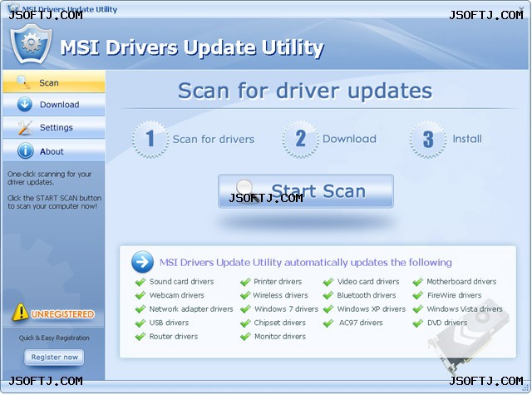This screenshot has height=395, width=532.
Task: Click the checkmark beside Network adapter drivers
Action: coord(140,309)
